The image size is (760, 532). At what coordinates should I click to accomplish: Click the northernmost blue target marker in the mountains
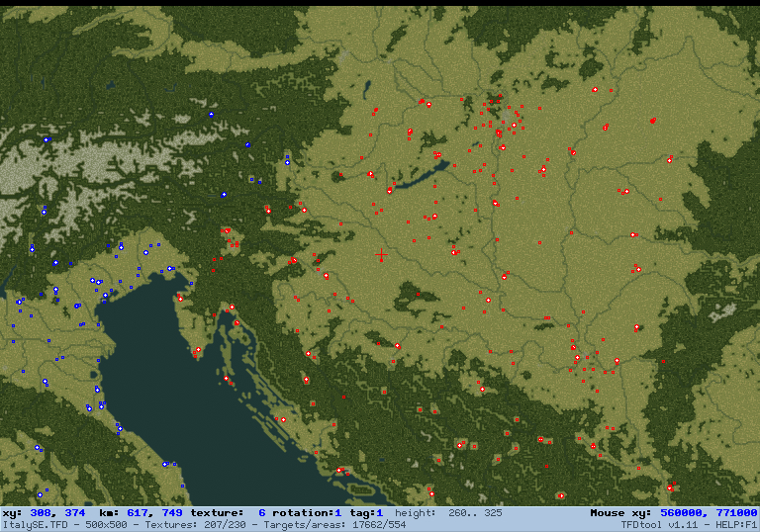tap(211, 115)
